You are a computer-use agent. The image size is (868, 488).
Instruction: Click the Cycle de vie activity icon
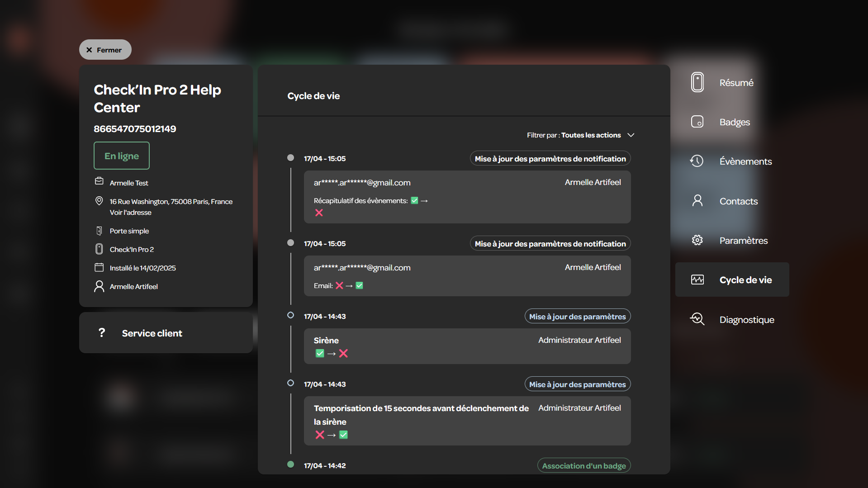(697, 280)
